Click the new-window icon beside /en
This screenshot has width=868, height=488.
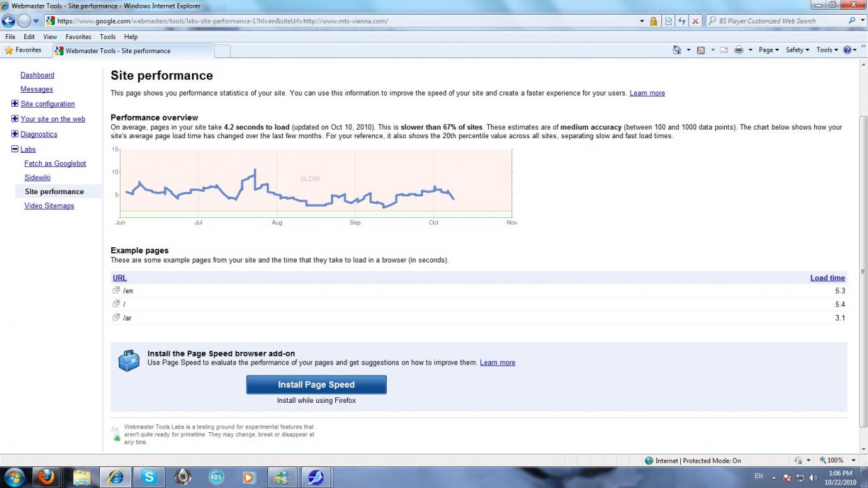[117, 290]
